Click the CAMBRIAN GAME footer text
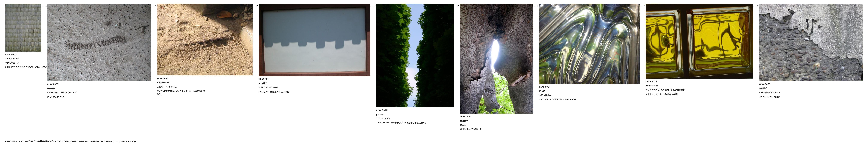The height and width of the screenshot is (145, 868). pos(15,141)
